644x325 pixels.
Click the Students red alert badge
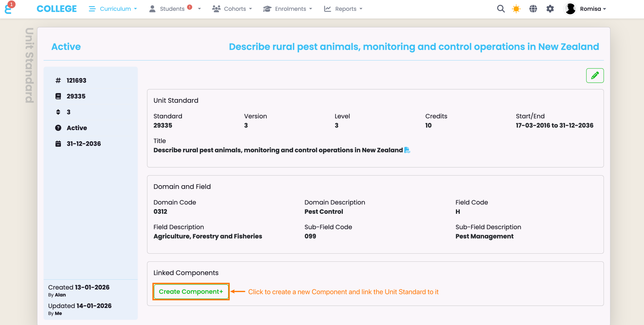190,7
